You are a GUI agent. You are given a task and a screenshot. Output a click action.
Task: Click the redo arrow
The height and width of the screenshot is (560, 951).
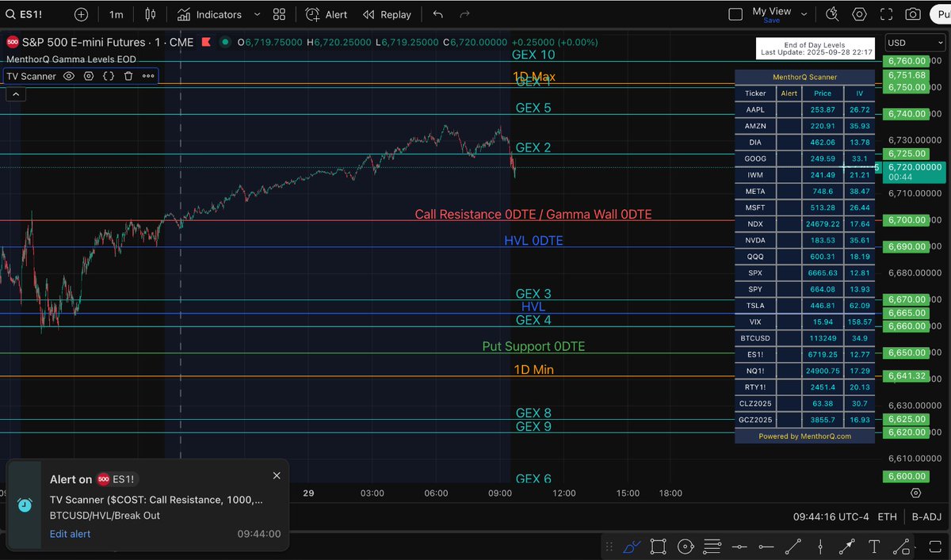pyautogui.click(x=464, y=14)
